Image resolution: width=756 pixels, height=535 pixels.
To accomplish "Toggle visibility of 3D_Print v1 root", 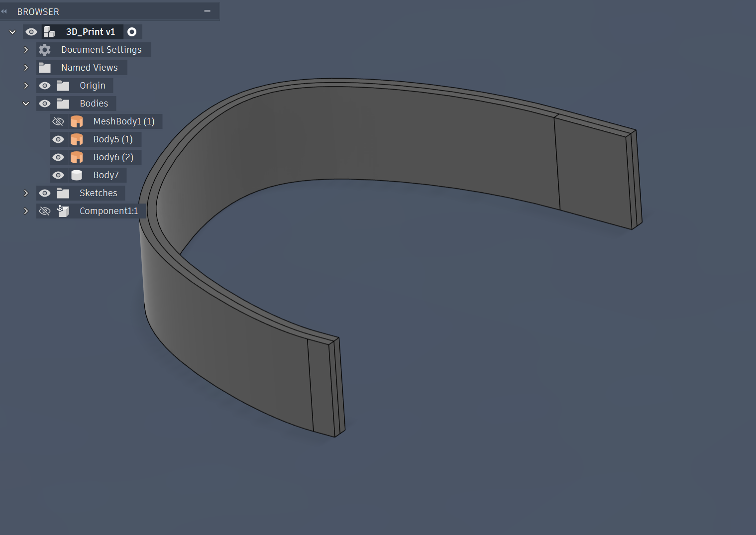I will [x=31, y=32].
